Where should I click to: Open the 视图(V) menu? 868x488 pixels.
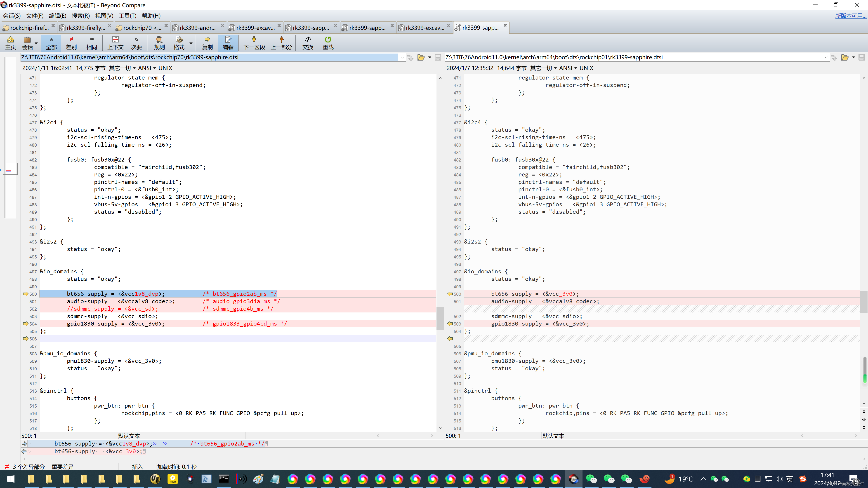tap(104, 16)
